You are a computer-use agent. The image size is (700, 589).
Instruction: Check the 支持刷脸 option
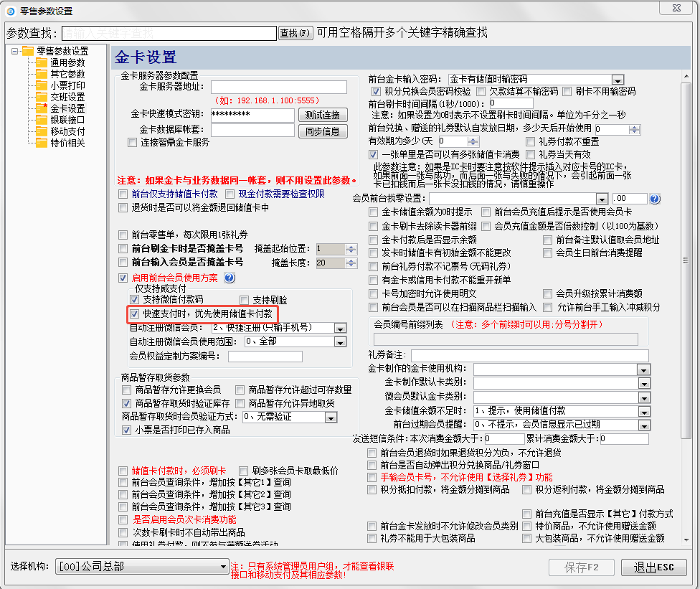pos(244,300)
